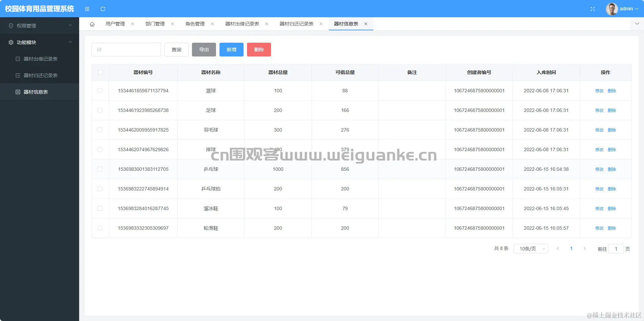Viewport: 644px width, 321px height.
Task: Select page 1 in pagination
Action: click(x=571, y=249)
